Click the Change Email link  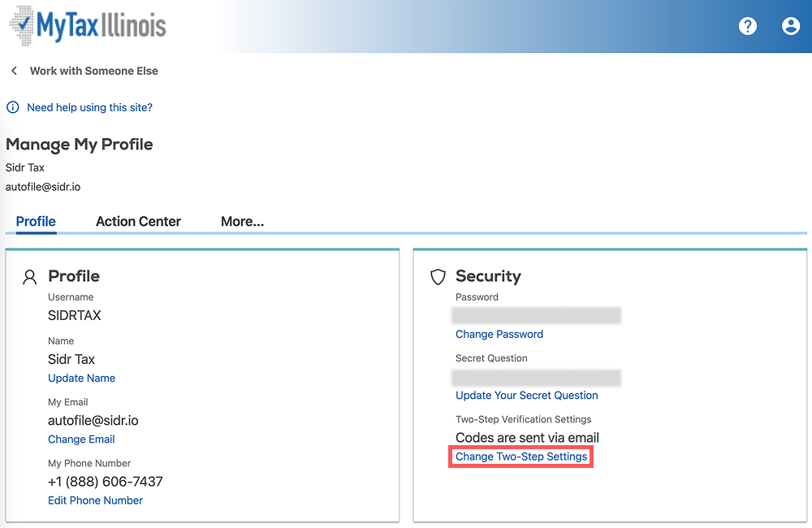[81, 439]
